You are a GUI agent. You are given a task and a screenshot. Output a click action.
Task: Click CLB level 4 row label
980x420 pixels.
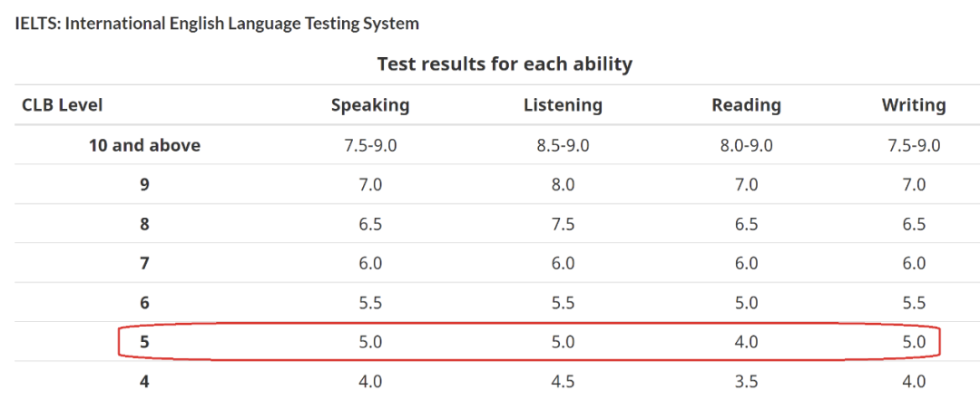coord(144,381)
